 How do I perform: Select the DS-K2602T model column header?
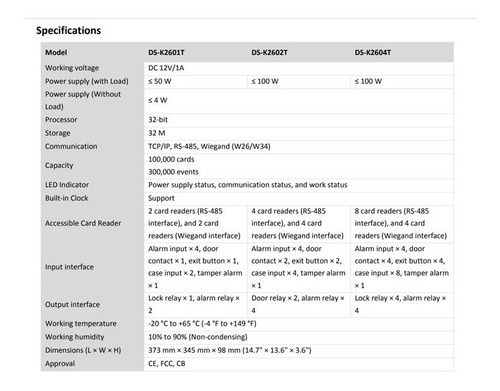[269, 53]
